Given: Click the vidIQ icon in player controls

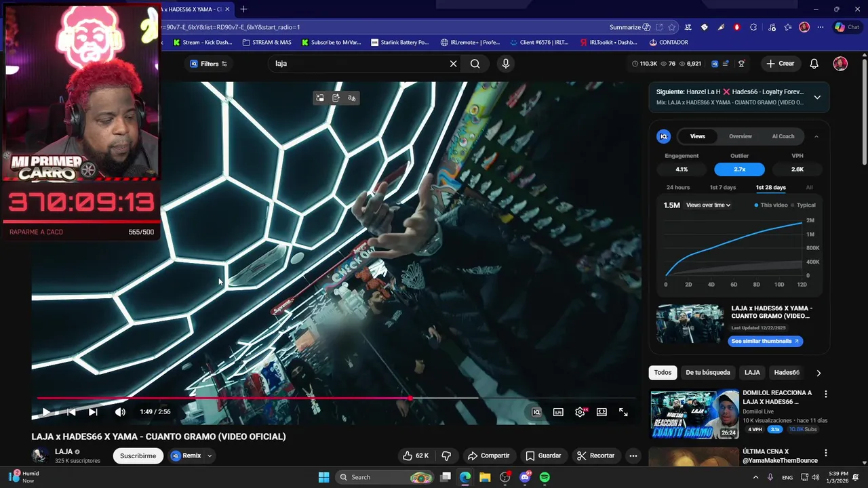Looking at the screenshot, I should tap(536, 412).
